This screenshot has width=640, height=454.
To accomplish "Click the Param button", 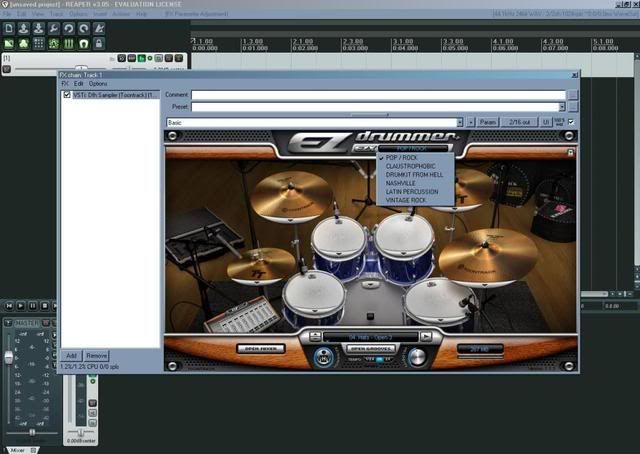I will 487,122.
